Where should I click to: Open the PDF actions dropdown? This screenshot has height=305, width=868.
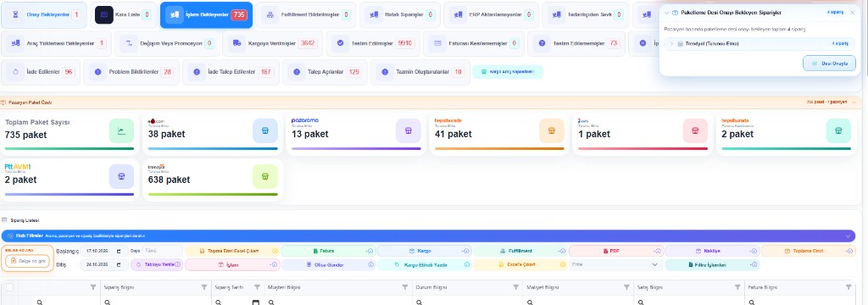point(615,251)
